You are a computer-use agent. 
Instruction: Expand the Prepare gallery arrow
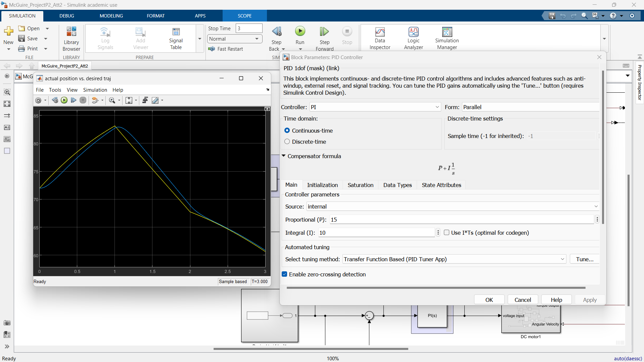point(200,39)
